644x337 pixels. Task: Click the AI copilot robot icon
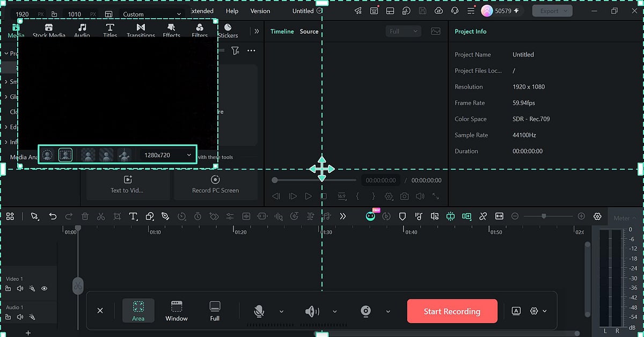tap(370, 216)
